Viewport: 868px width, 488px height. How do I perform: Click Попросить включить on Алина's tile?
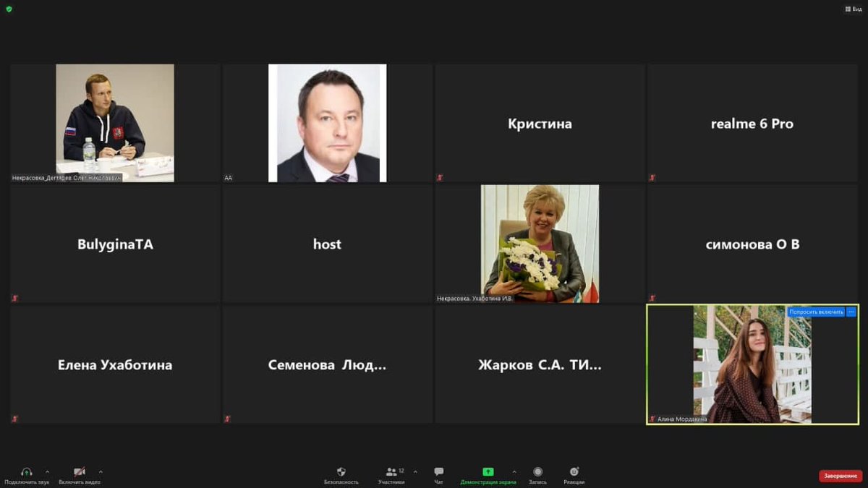click(816, 312)
